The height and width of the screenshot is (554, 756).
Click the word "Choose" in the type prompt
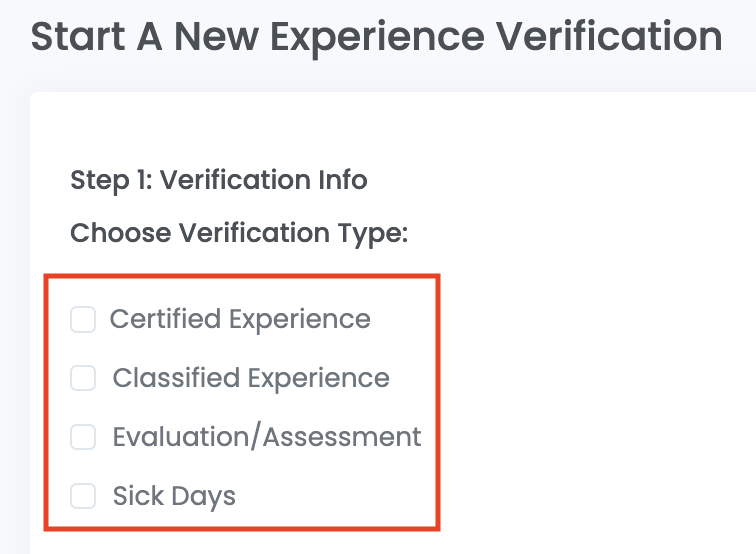pos(120,234)
